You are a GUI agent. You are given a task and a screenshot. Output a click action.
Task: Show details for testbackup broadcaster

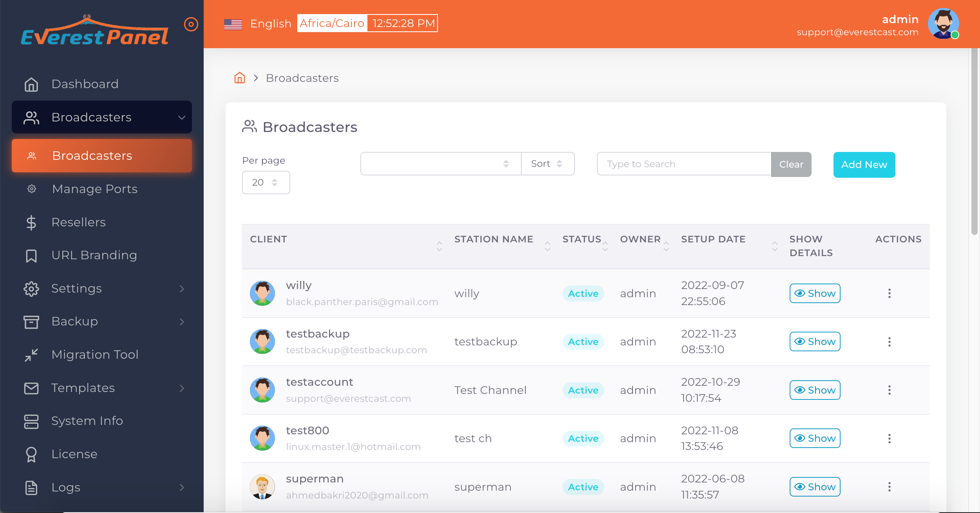[815, 341]
